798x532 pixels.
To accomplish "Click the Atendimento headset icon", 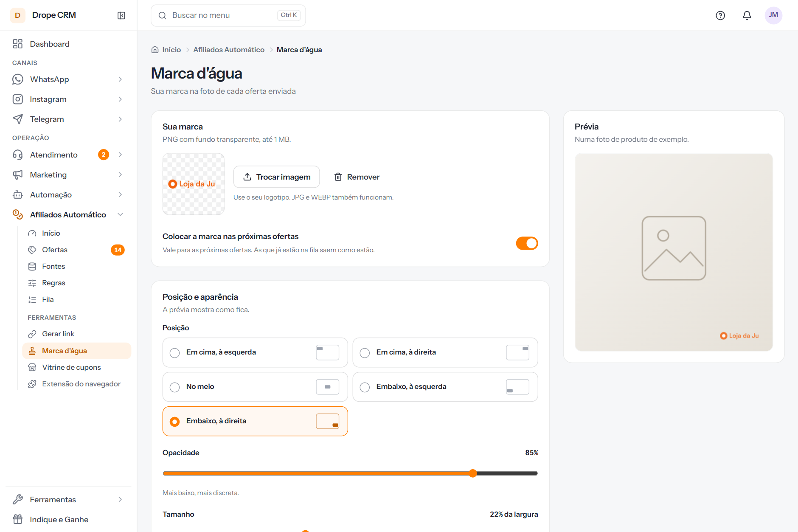I will [17, 155].
